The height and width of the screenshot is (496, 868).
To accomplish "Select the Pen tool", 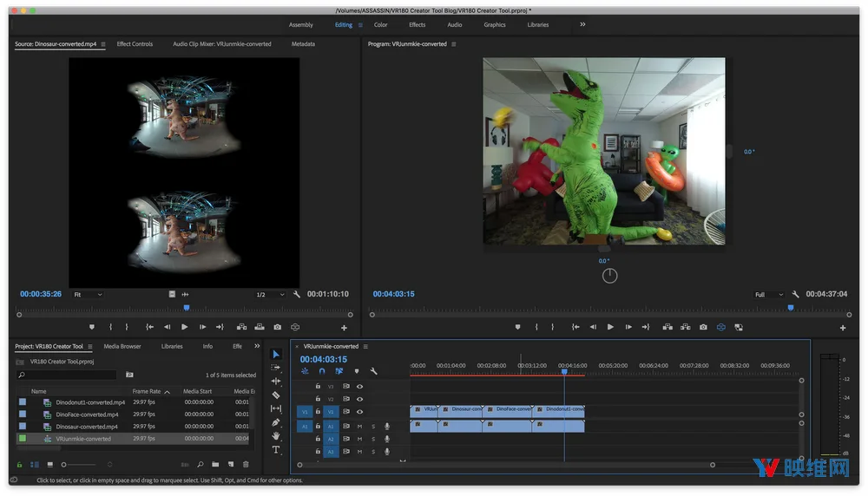I will pos(276,422).
